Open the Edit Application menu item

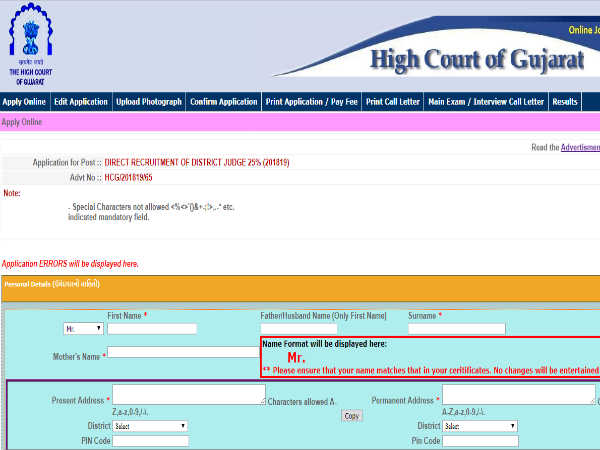point(81,102)
